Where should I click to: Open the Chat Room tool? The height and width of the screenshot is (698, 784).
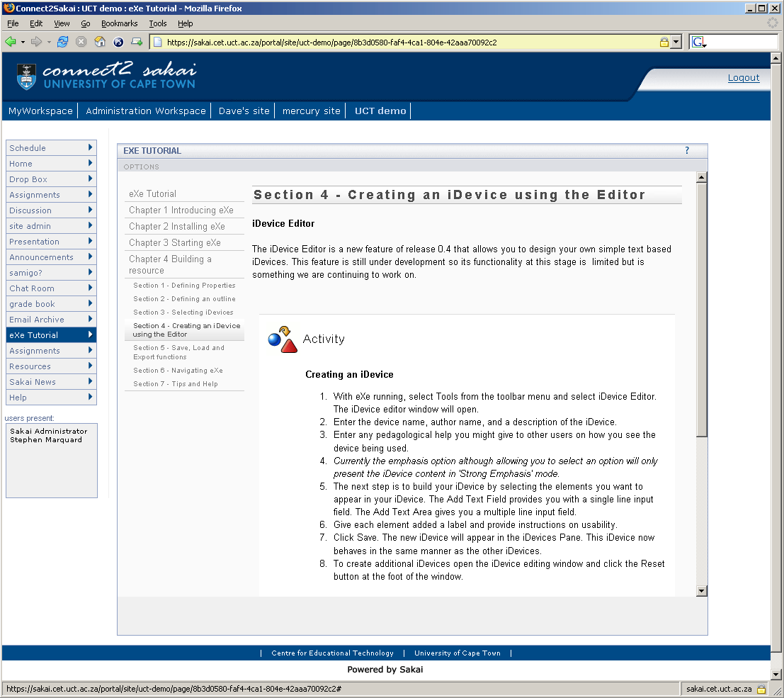pos(51,288)
